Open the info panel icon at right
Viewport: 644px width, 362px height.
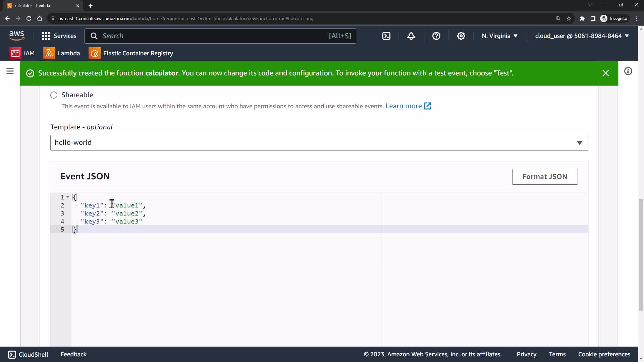coord(628,71)
